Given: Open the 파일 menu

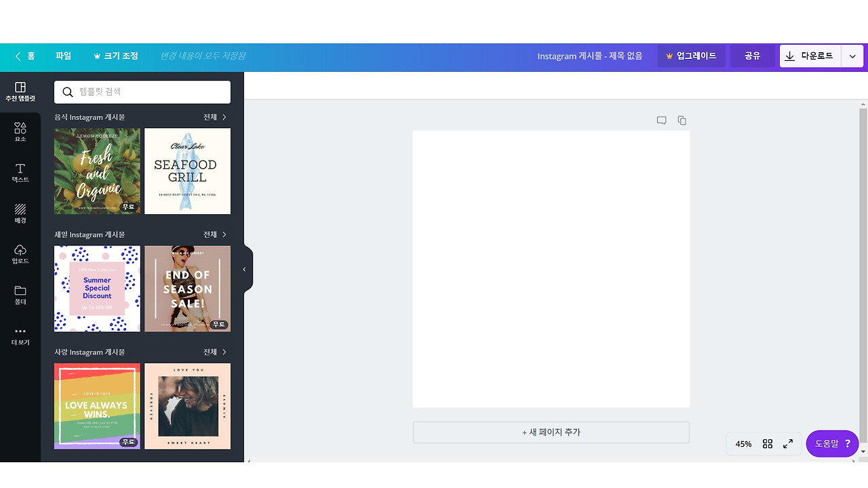Looking at the screenshot, I should (x=63, y=56).
